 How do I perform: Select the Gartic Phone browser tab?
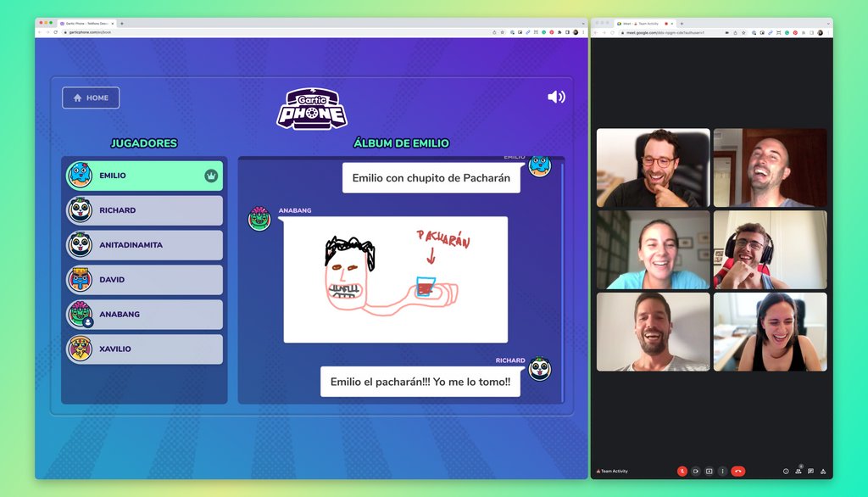point(87,23)
